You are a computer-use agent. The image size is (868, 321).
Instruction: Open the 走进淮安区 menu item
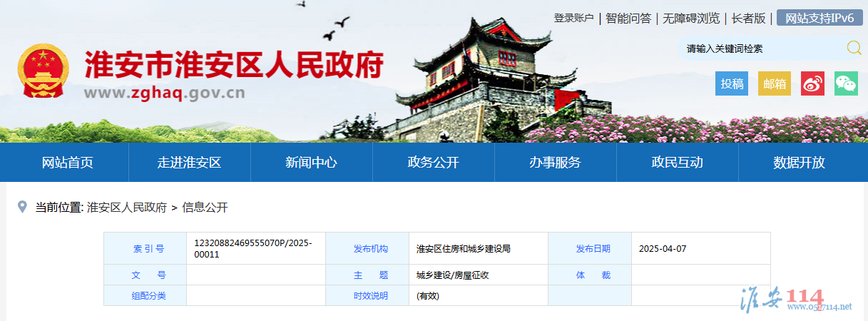point(190,162)
